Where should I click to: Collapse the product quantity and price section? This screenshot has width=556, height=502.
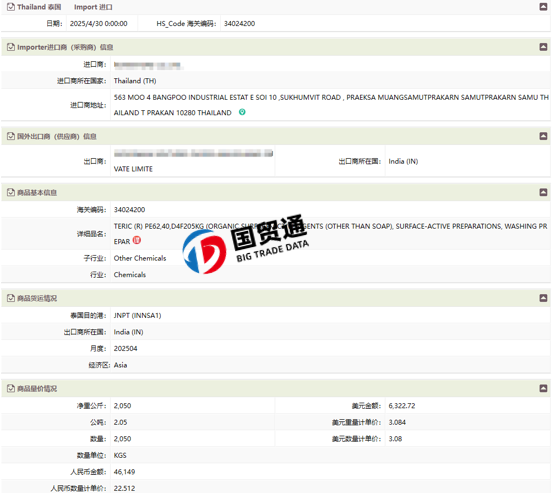(543, 389)
